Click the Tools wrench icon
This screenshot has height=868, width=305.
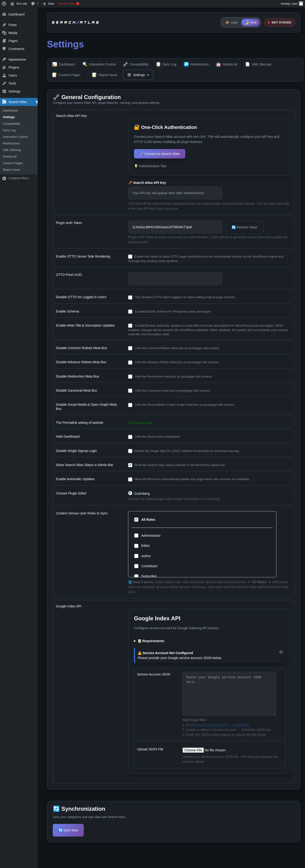[4, 84]
